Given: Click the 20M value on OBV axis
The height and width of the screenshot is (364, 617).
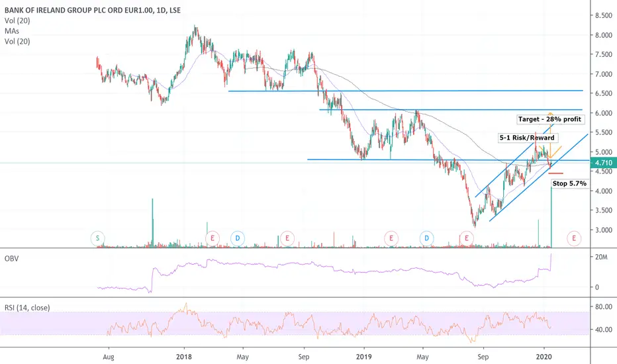Looking at the screenshot, I should click(601, 257).
